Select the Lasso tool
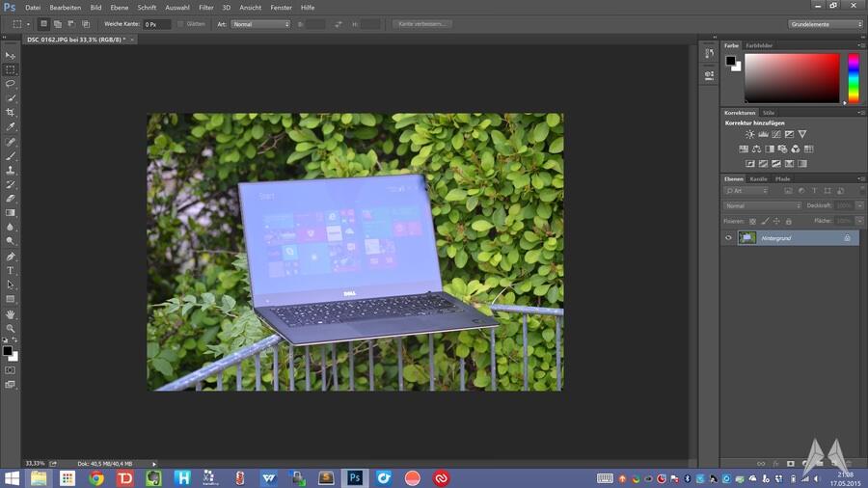Image resolution: width=868 pixels, height=488 pixels. pyautogui.click(x=11, y=84)
